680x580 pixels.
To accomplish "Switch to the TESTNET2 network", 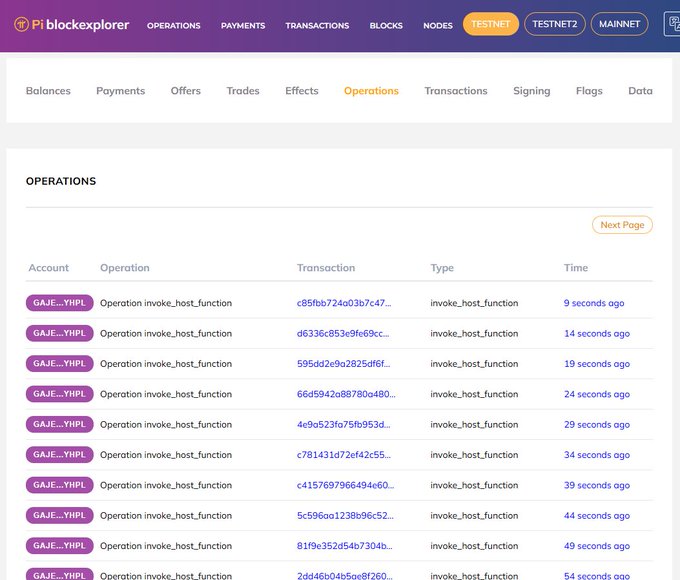I will click(555, 24).
